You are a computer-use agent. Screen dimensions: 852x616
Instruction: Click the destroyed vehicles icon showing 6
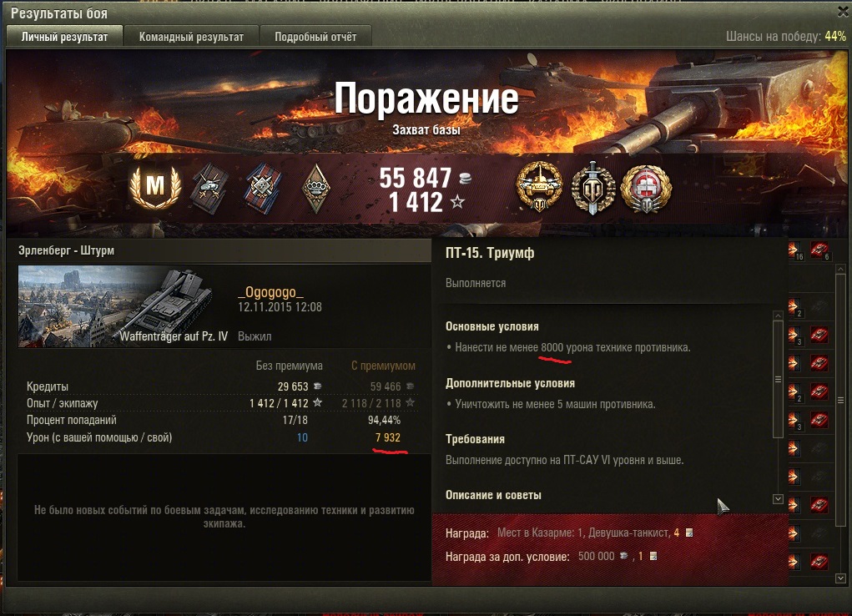tap(820, 250)
